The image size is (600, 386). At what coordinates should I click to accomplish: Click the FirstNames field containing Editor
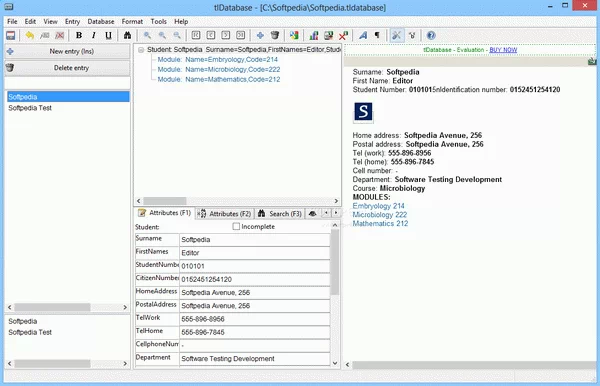(254, 253)
